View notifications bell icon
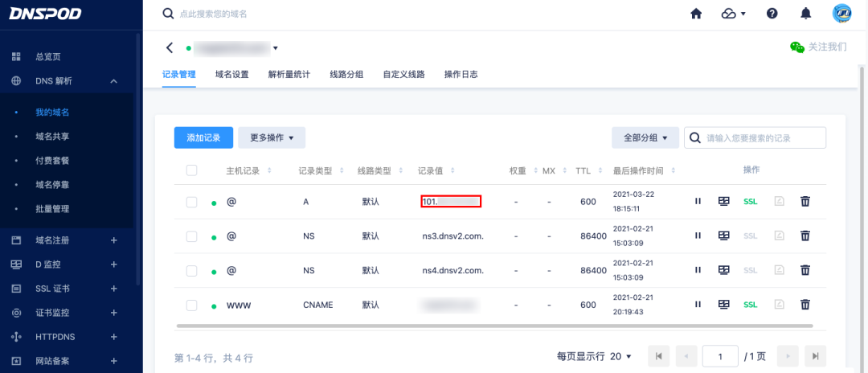This screenshot has height=373, width=868. click(806, 14)
